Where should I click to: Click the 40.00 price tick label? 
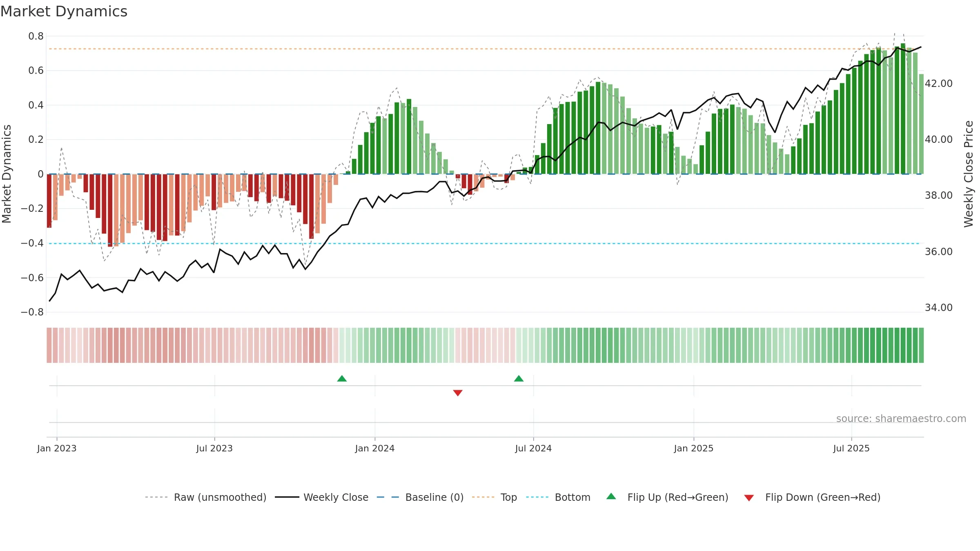[938, 139]
